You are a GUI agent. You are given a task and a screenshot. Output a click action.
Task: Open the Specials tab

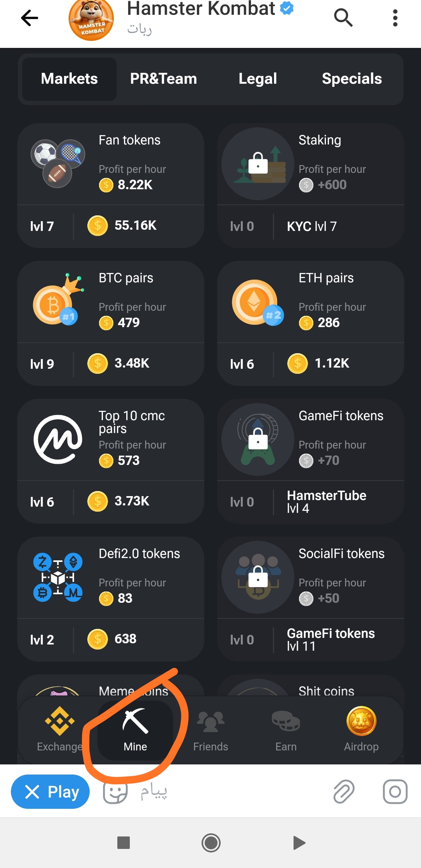[x=352, y=79]
